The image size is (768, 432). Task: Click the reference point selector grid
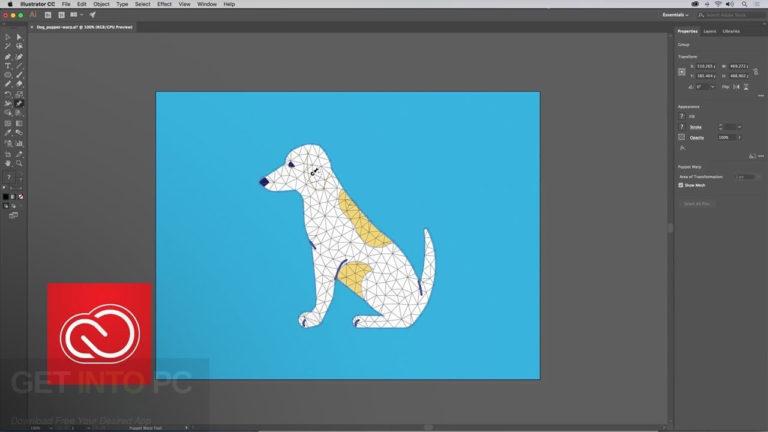click(682, 72)
